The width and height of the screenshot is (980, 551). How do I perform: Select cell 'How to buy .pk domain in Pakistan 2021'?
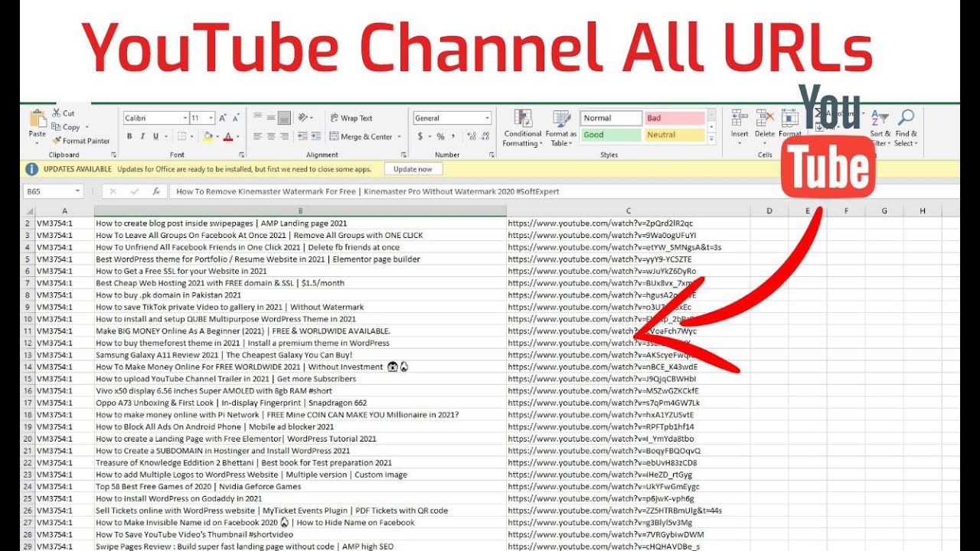pyautogui.click(x=300, y=295)
